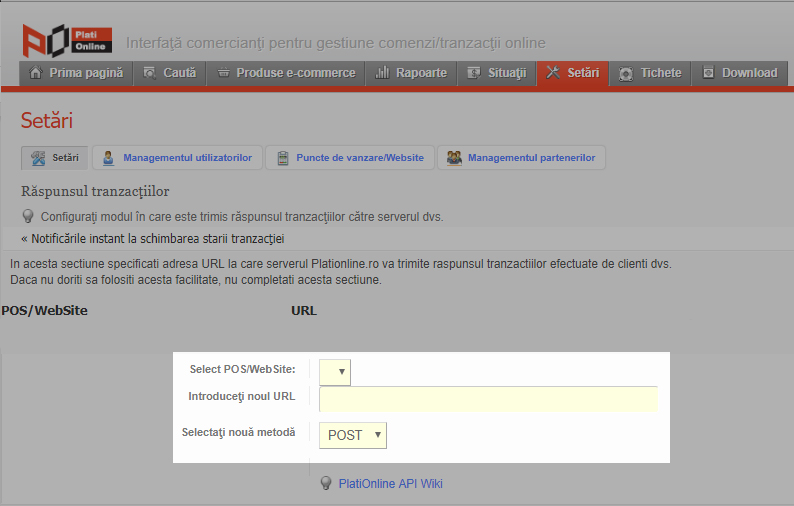This screenshot has height=506, width=794.
Task: Open the Select POS/WebSite dropdown
Action: click(x=335, y=373)
